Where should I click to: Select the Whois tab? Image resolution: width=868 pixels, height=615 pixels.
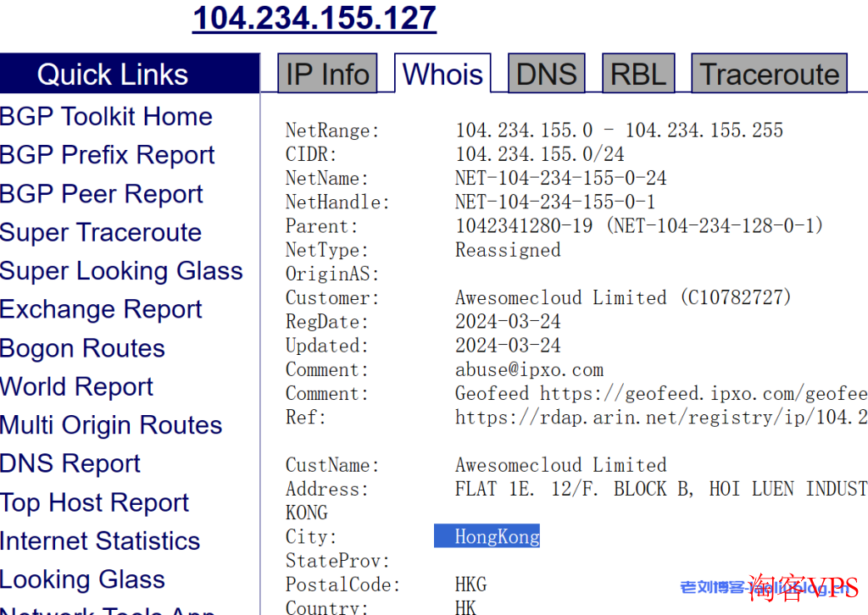[442, 74]
